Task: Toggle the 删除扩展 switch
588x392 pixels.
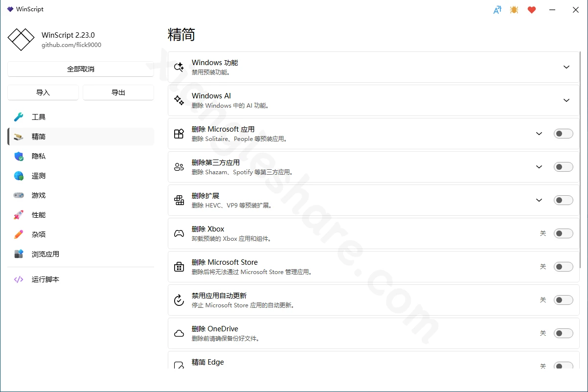Action: [563, 200]
